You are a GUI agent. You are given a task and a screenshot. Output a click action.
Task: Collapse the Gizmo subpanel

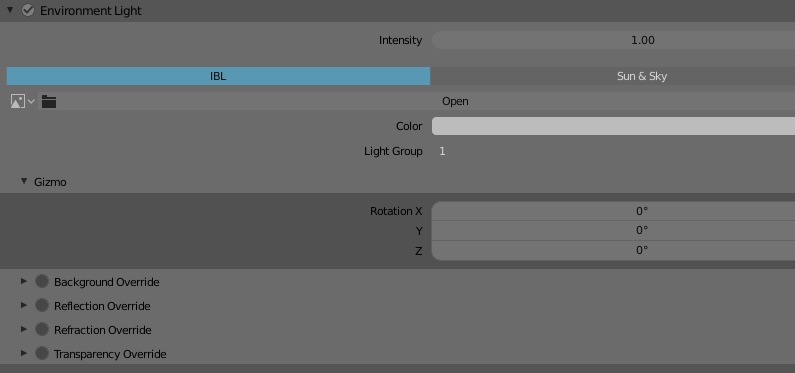(23, 181)
